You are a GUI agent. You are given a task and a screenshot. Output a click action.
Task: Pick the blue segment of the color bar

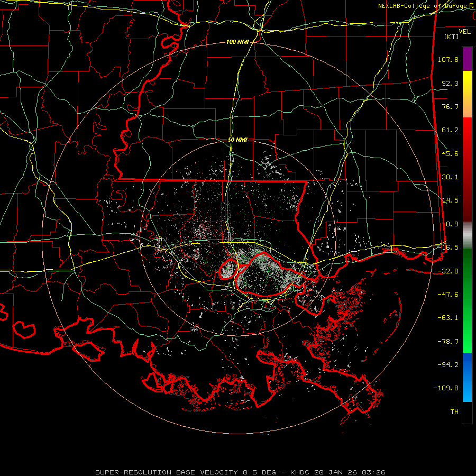click(x=467, y=377)
